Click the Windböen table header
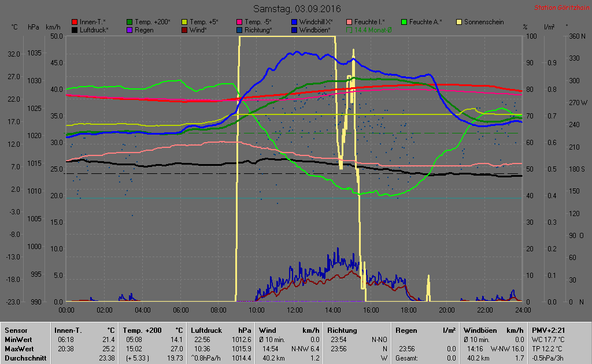 480,330
